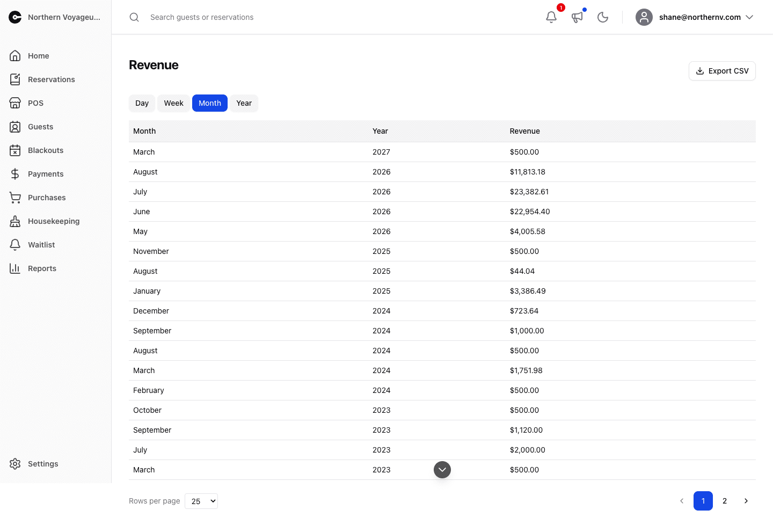Go to page 2
This screenshot has width=773, height=532.
tap(725, 501)
